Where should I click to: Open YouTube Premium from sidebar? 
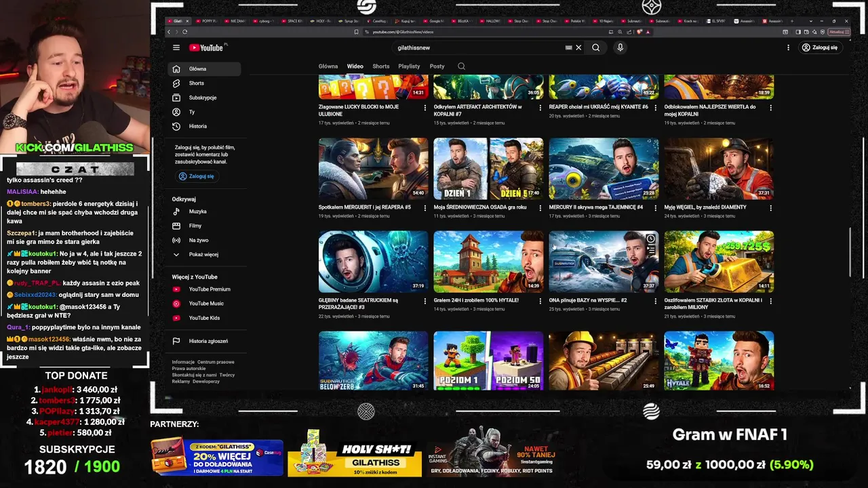point(204,289)
